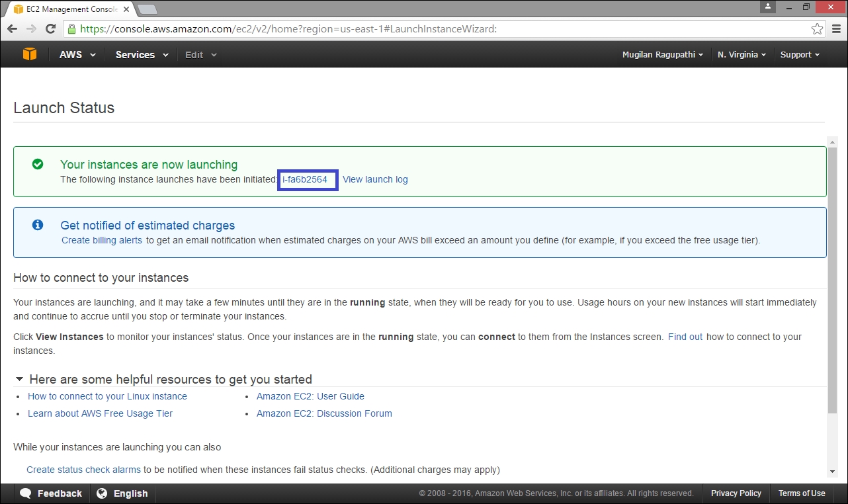Viewport: 848px width, 504px height.
Task: Open Privacy Policy footer link
Action: click(x=736, y=493)
